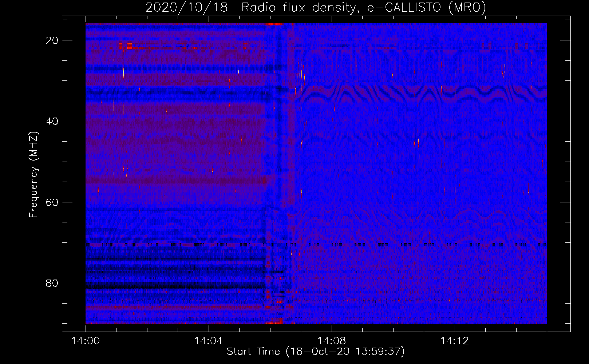Click the '60' frequency tick label
Image resolution: width=589 pixels, height=364 pixels.
click(52, 202)
